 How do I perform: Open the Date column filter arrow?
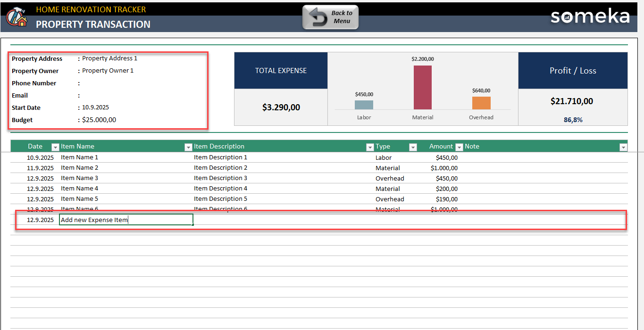coord(55,147)
